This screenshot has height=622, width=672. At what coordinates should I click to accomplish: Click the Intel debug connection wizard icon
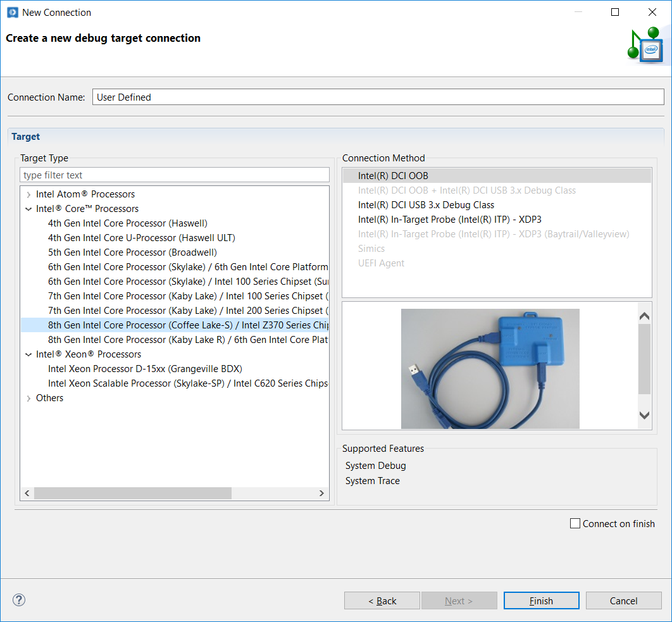645,45
